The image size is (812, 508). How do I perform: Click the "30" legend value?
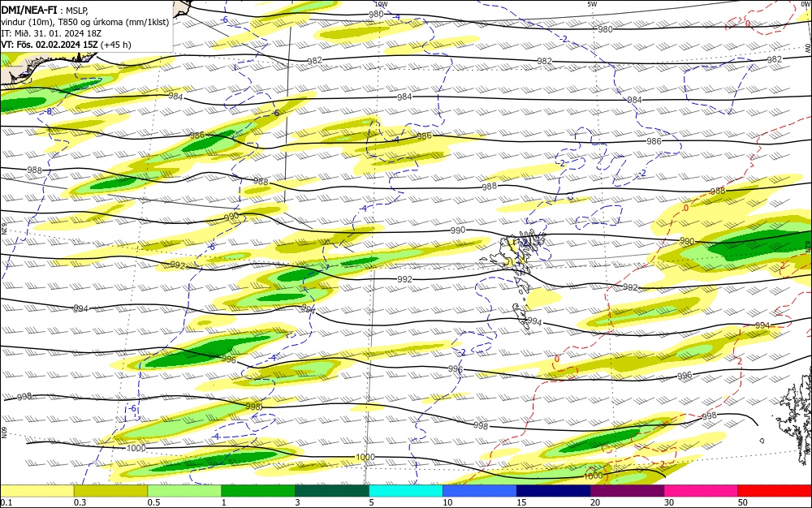669,502
